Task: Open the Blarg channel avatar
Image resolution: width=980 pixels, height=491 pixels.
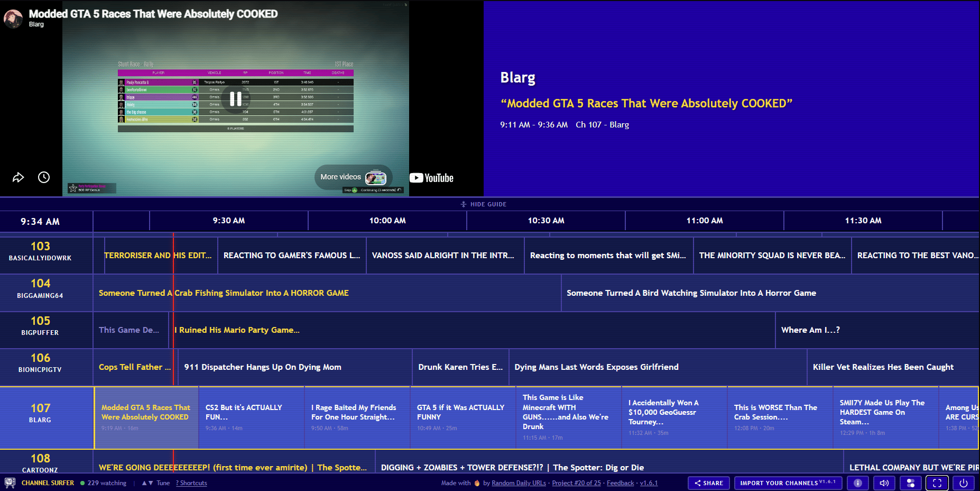Action: 13,19
